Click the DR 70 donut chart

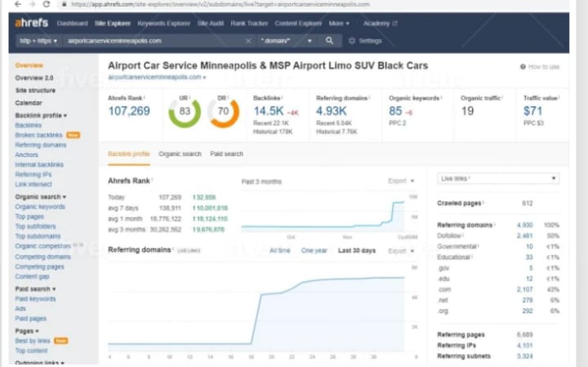pyautogui.click(x=224, y=111)
